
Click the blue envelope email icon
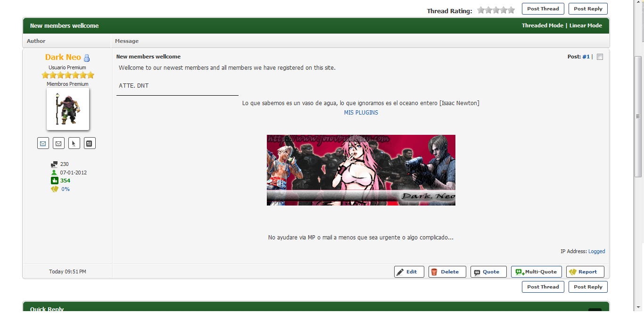[43, 143]
